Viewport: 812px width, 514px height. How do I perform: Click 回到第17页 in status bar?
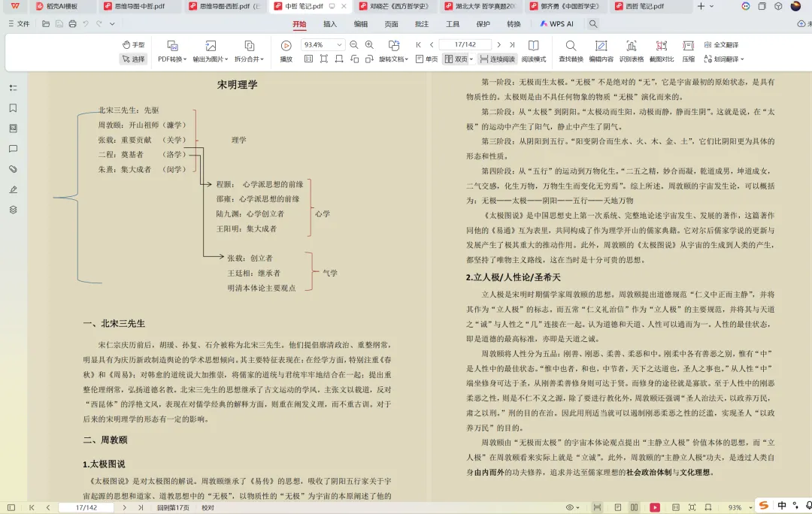point(173,508)
